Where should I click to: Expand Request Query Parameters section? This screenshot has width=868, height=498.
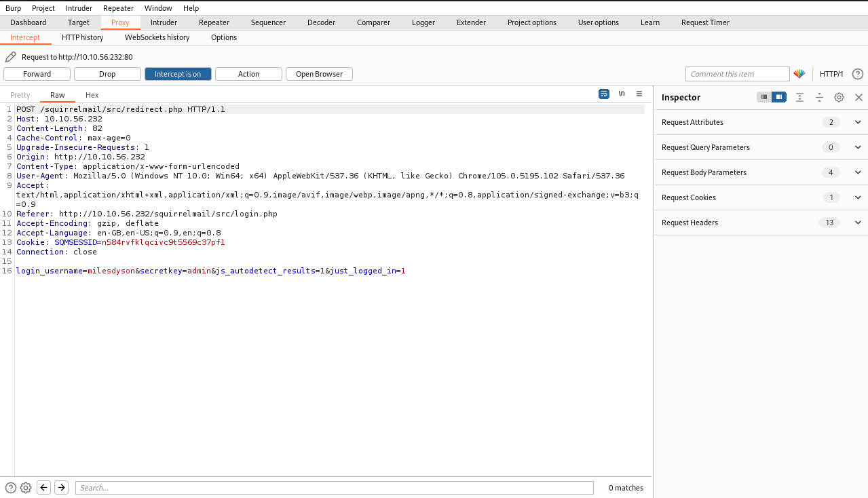[x=858, y=147]
